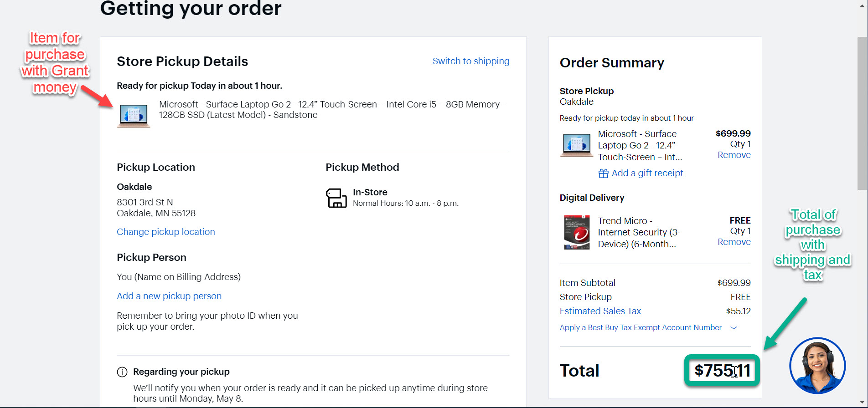868x408 pixels.
Task: Remove the Trend Micro Internet Security item
Action: click(x=734, y=242)
